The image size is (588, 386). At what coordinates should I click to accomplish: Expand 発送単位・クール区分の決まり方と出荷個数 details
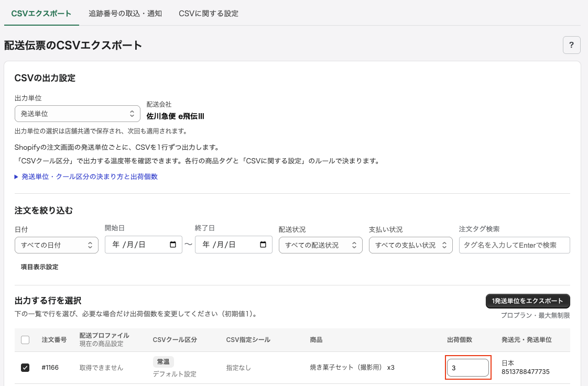point(86,177)
